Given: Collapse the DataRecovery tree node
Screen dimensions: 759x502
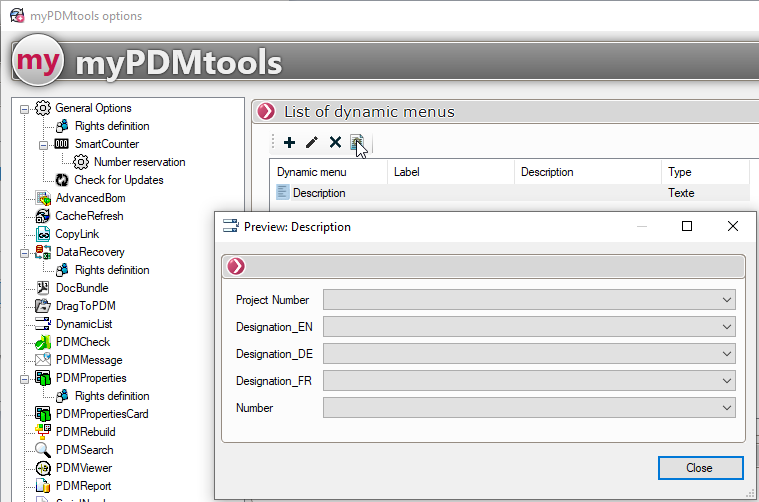Looking at the screenshot, I should (25, 252).
